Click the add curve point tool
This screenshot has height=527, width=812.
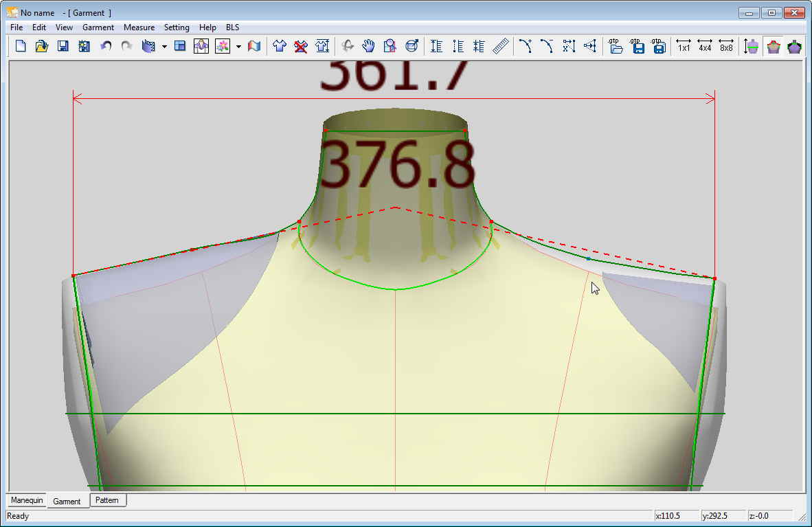pos(526,46)
